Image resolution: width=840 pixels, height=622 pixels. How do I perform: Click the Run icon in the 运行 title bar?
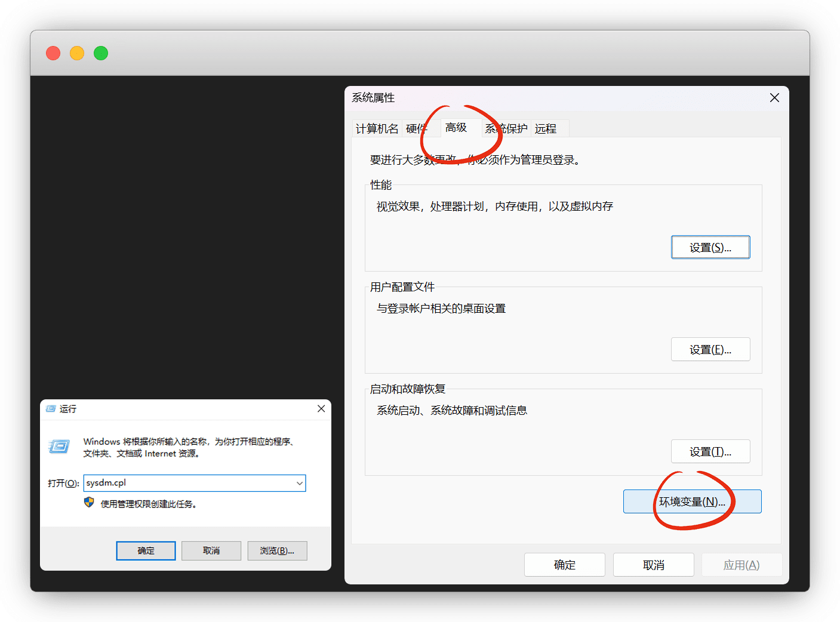pos(51,409)
